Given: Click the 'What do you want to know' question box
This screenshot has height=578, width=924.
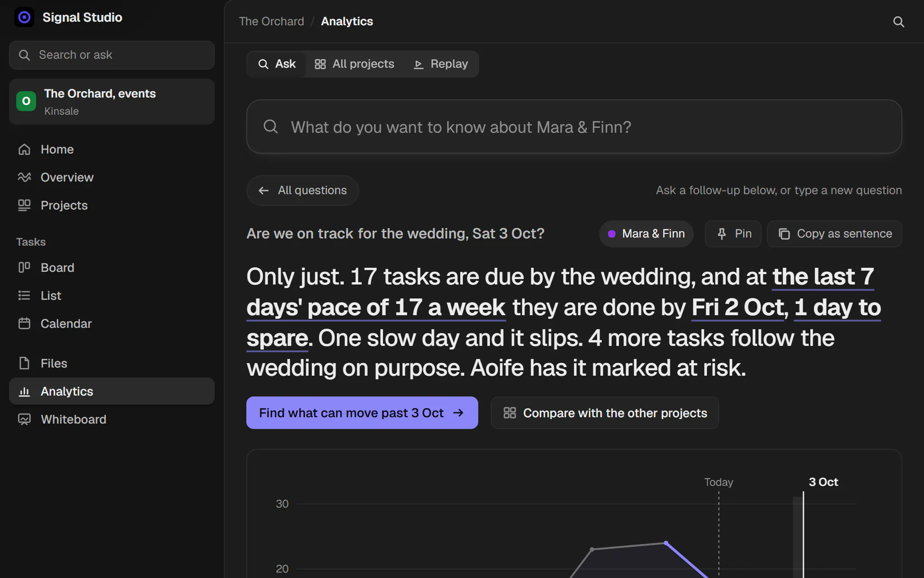Looking at the screenshot, I should 574,127.
